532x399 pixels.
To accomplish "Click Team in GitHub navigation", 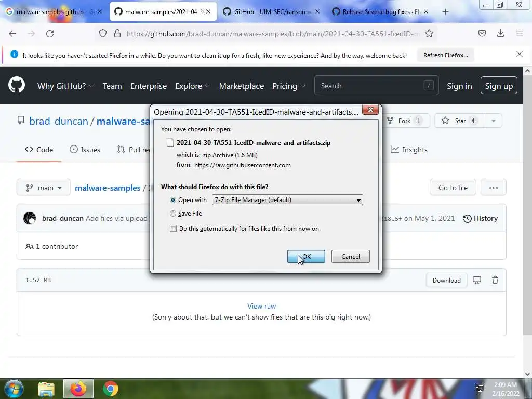I will (x=112, y=86).
